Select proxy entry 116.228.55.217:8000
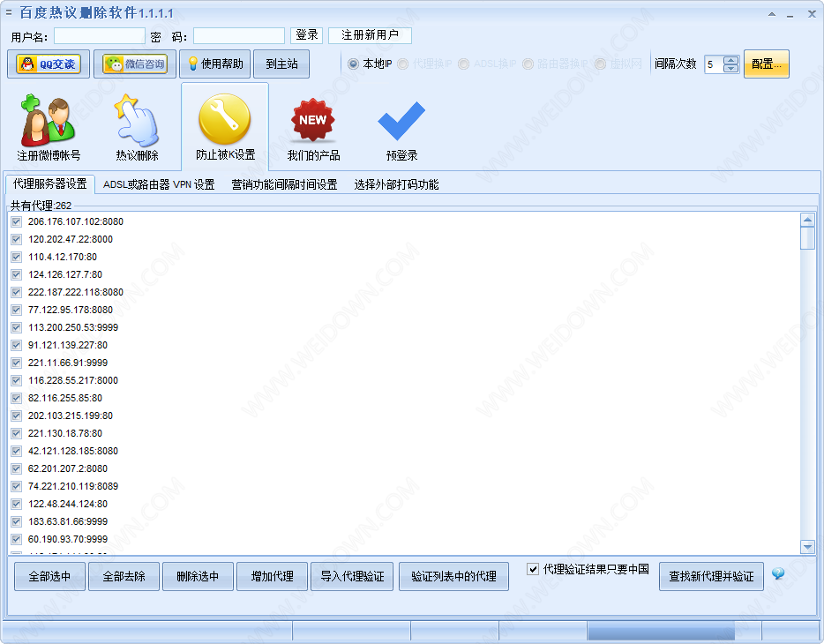 pyautogui.click(x=72, y=380)
